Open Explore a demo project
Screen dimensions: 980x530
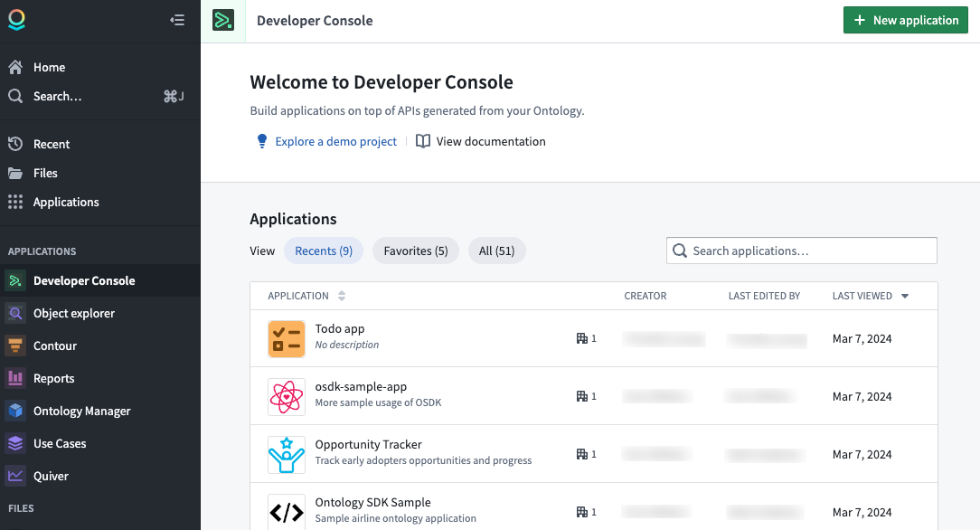coord(335,141)
